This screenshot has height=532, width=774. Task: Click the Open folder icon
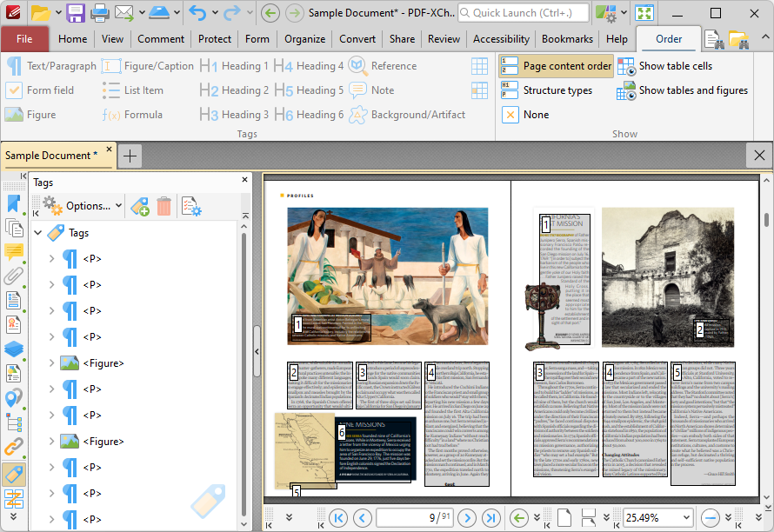(41, 13)
